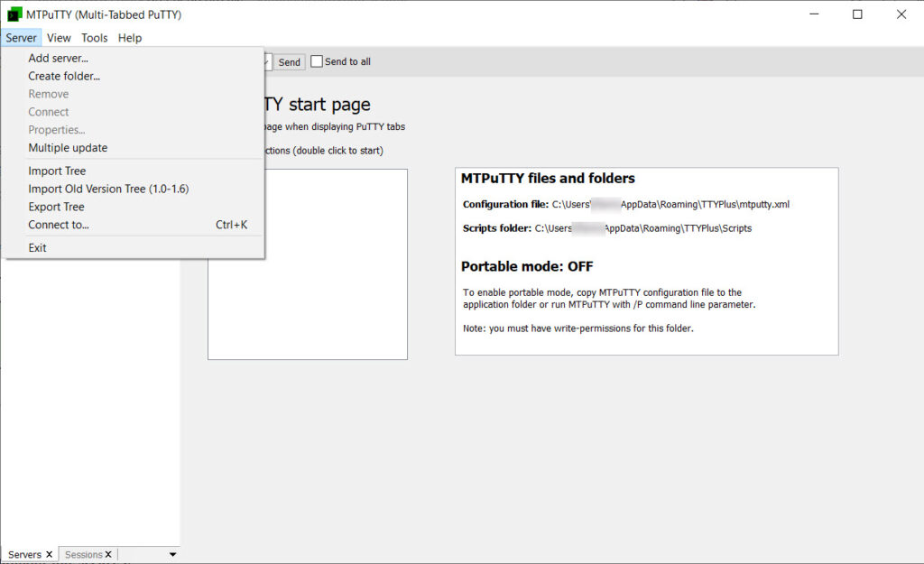Viewport: 924px width, 564px height.
Task: Open the Tools menu
Action: [x=94, y=38]
